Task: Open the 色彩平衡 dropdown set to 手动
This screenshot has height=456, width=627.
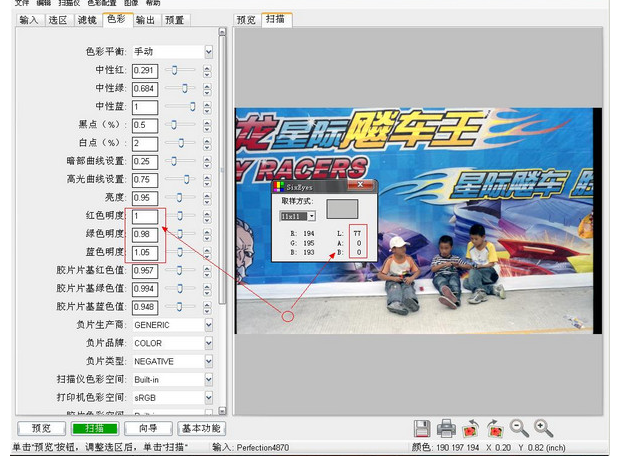Action: [208, 52]
